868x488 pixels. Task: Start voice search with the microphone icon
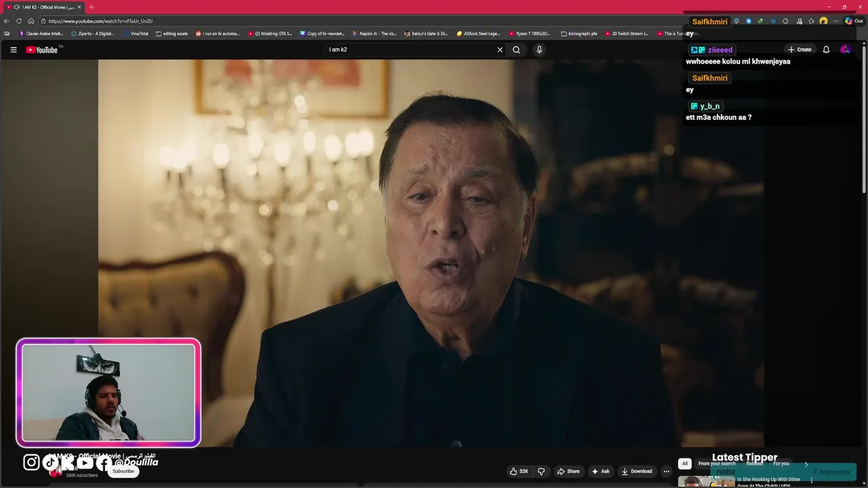click(x=539, y=49)
